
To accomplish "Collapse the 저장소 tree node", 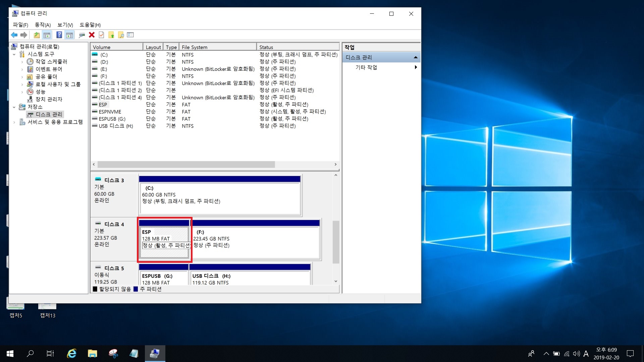I will point(14,107).
